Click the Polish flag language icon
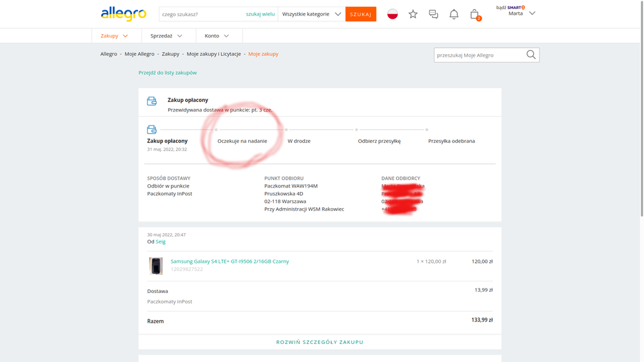644x362 pixels. [393, 14]
